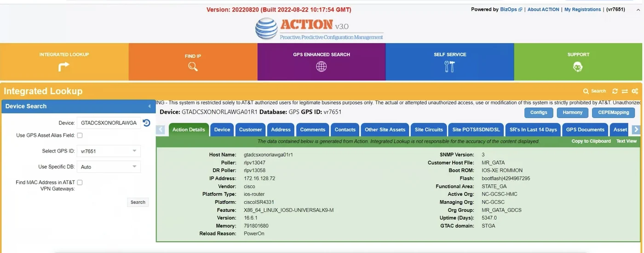Open the About ACTION link
Viewport: 644px width, 253px height.
coord(543,9)
